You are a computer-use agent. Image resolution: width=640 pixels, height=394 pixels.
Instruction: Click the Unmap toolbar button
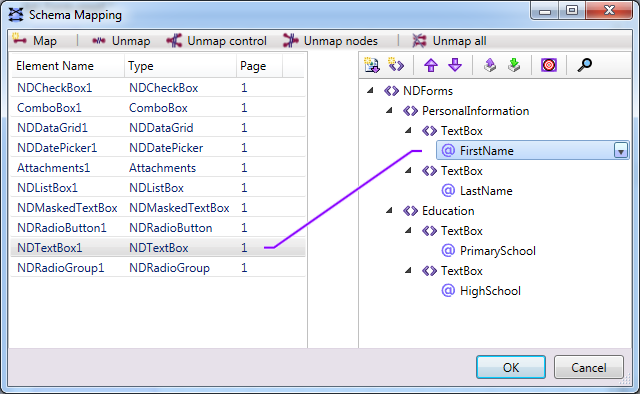[x=121, y=40]
